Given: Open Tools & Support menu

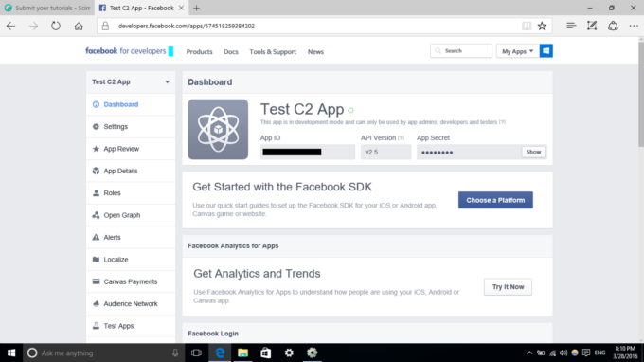Looking at the screenshot, I should [273, 52].
